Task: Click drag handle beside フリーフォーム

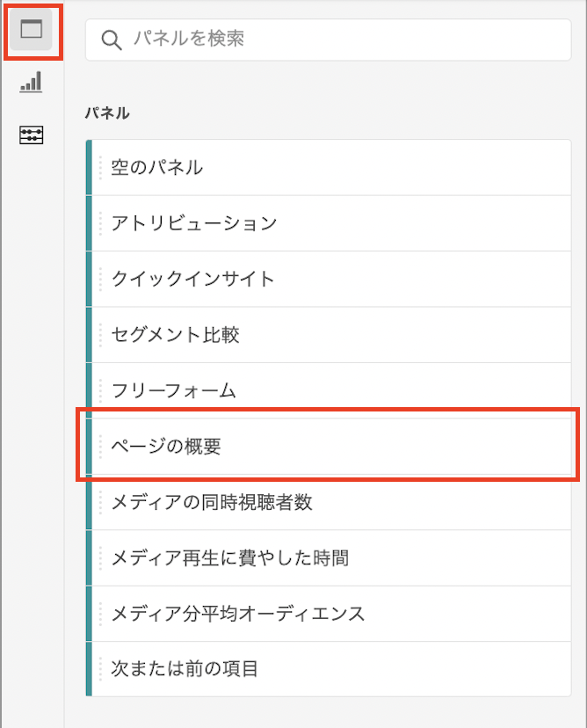Action: pyautogui.click(x=100, y=390)
